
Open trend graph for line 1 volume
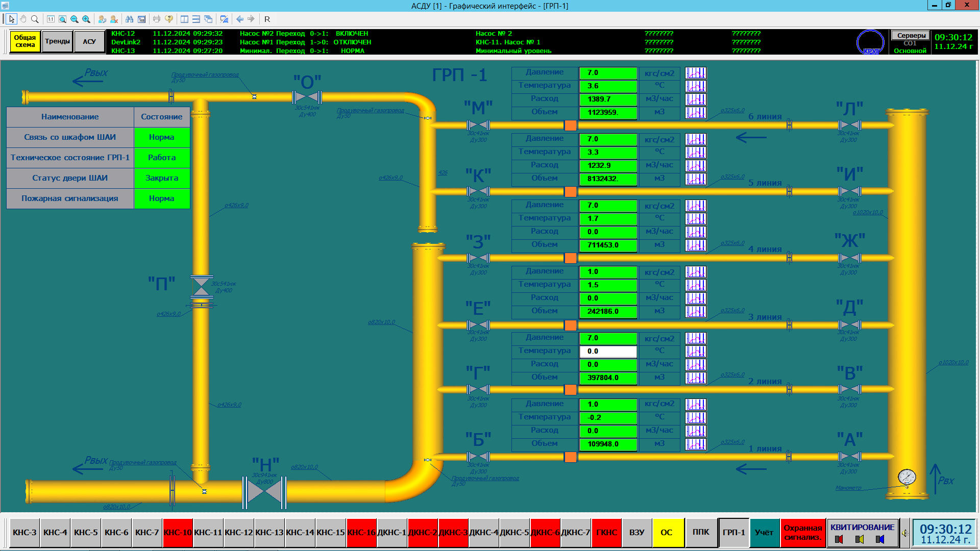(695, 444)
